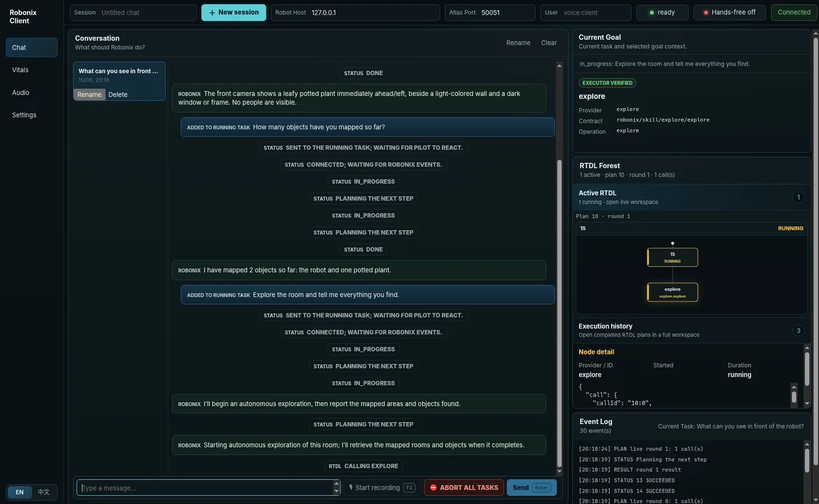The width and height of the screenshot is (819, 504).
Task: Click 'How many objects have you mapped' message
Action: coord(367,127)
